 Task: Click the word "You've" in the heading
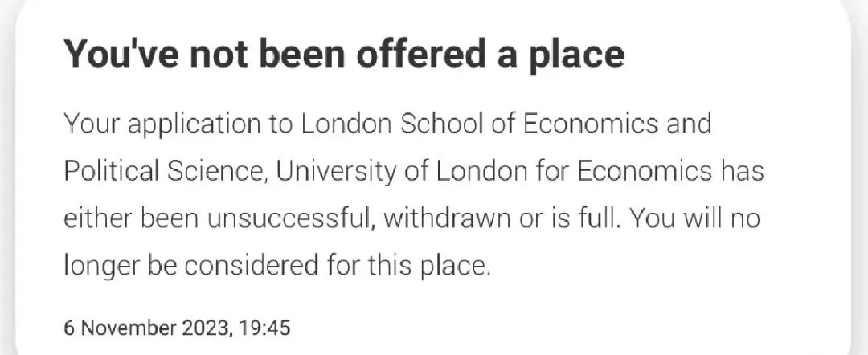[122, 54]
